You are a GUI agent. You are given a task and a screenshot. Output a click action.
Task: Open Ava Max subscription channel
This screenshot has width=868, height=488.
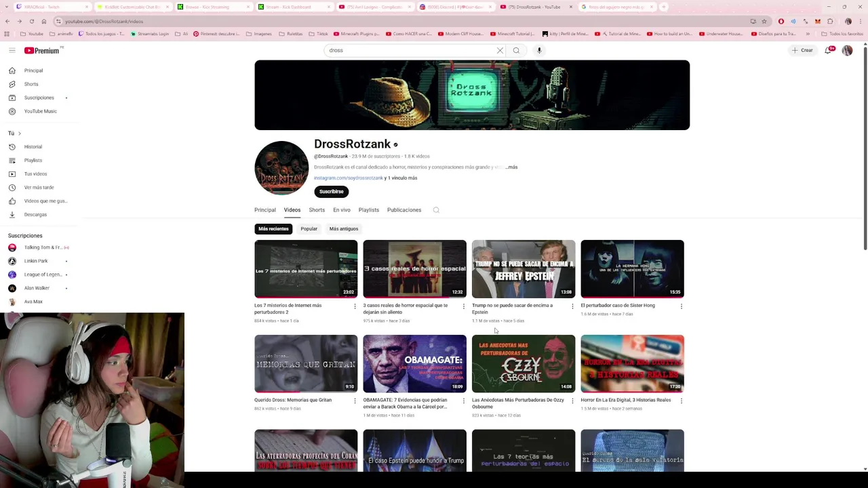coord(33,302)
